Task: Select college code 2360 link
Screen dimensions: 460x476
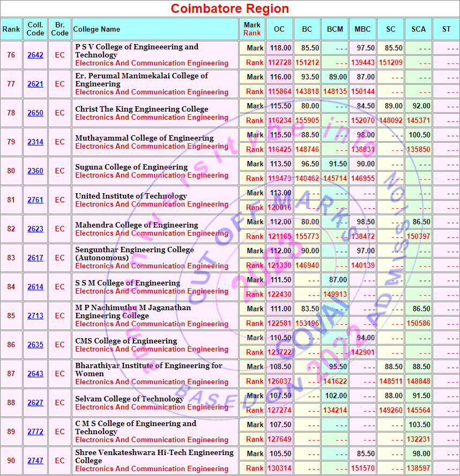Action: click(35, 171)
